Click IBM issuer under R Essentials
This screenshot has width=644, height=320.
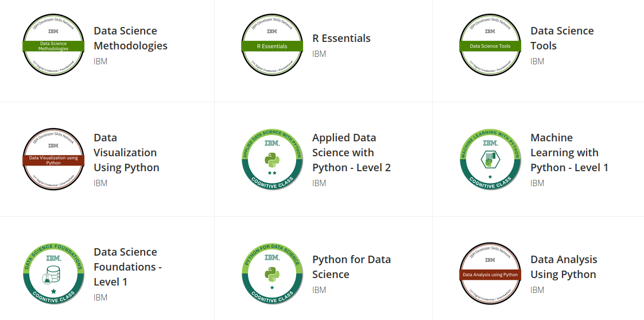click(x=319, y=54)
